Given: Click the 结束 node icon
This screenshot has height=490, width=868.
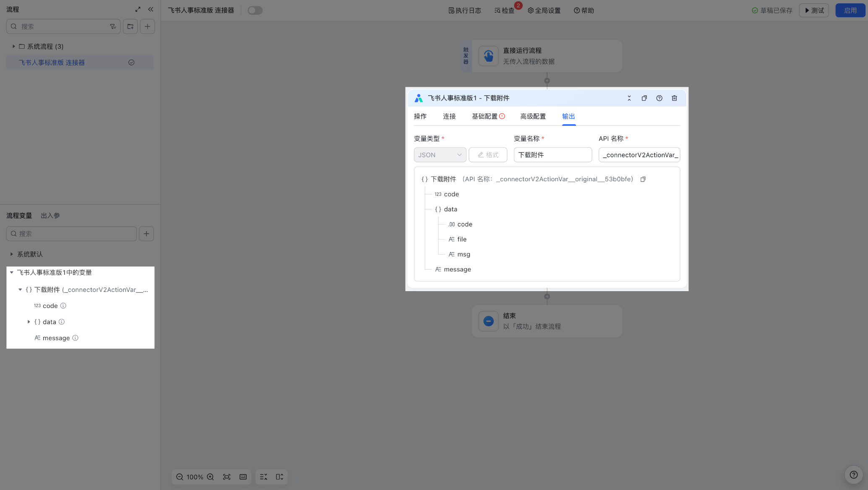Looking at the screenshot, I should pos(489,321).
